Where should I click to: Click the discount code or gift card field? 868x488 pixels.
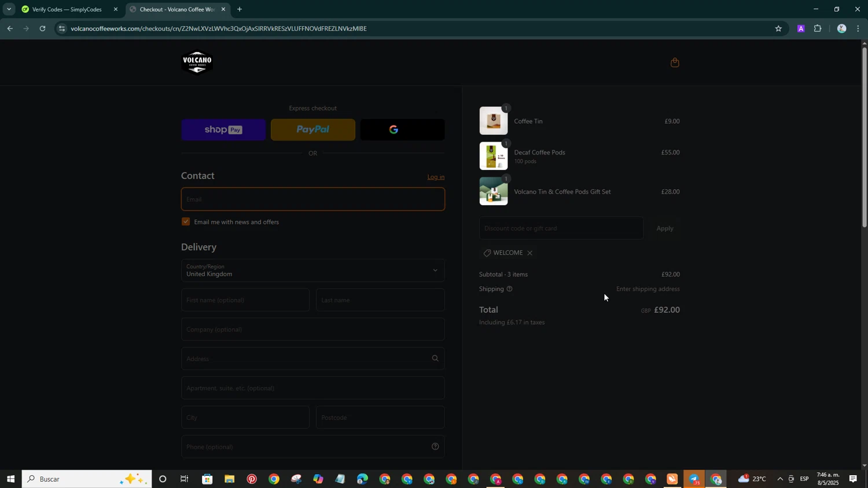pos(561,228)
